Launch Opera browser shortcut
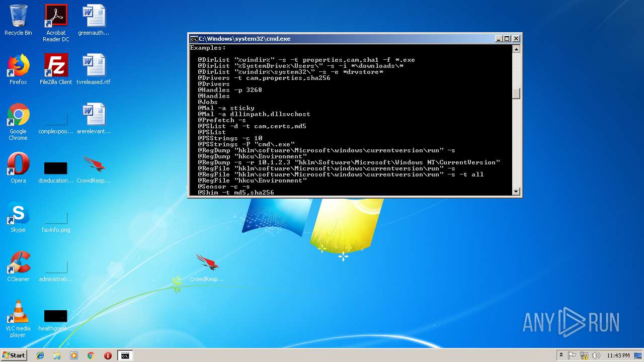The width and height of the screenshot is (644, 362). [18, 168]
